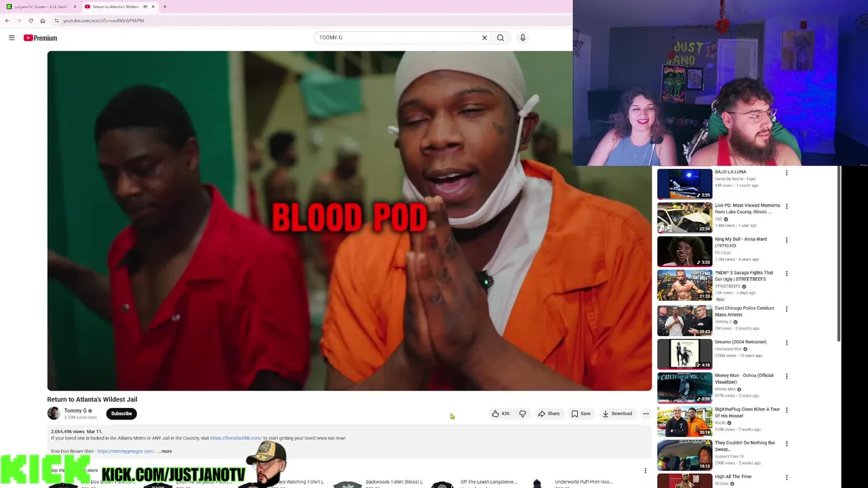The height and width of the screenshot is (488, 868).
Task: Close the Return to Atlanta's Wildest tab
Action: [153, 7]
